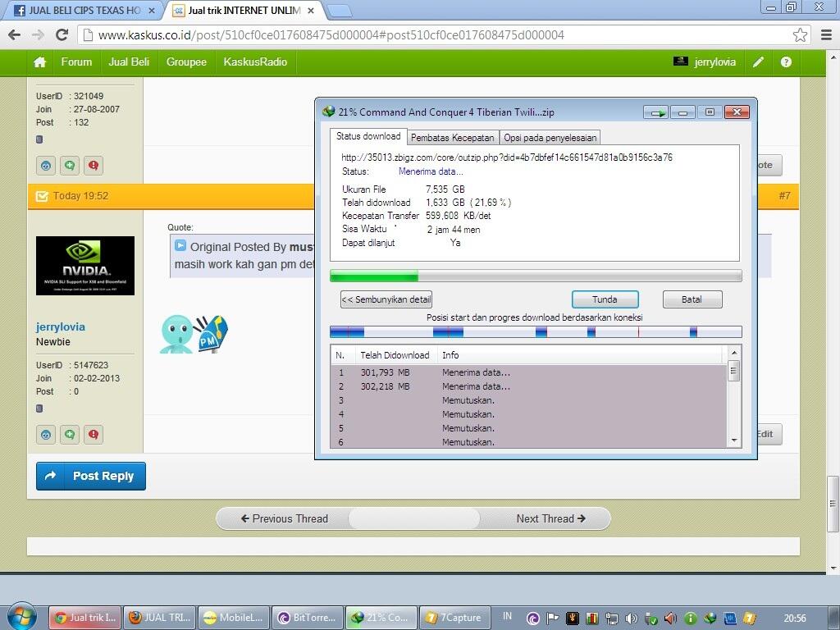Click Batal to cancel the download
Screen dimensions: 840x630
click(x=692, y=299)
